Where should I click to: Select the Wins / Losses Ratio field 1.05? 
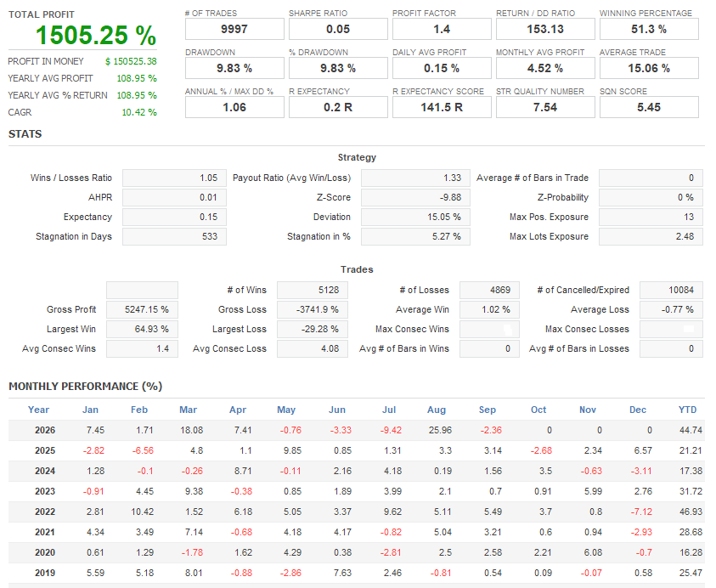click(x=174, y=178)
